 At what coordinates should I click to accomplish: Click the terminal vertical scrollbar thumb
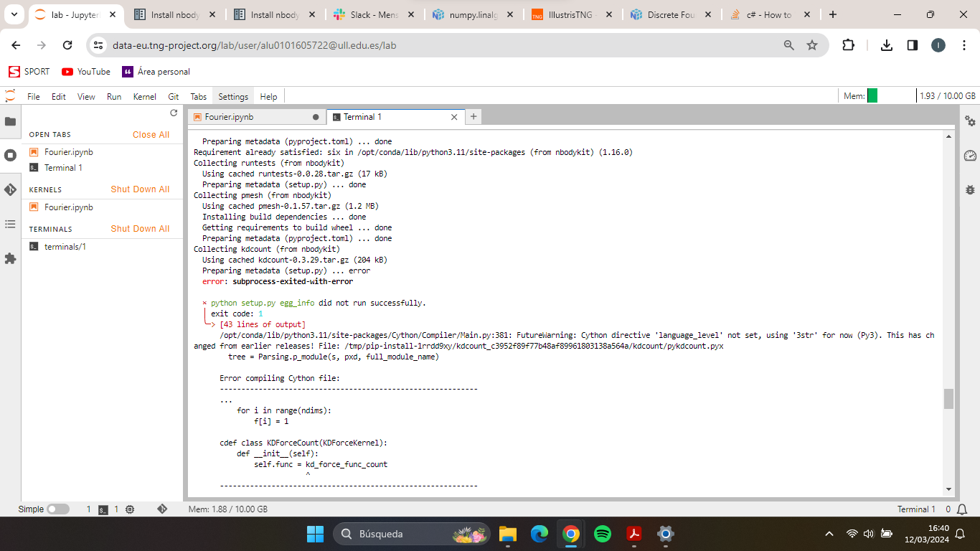click(948, 399)
